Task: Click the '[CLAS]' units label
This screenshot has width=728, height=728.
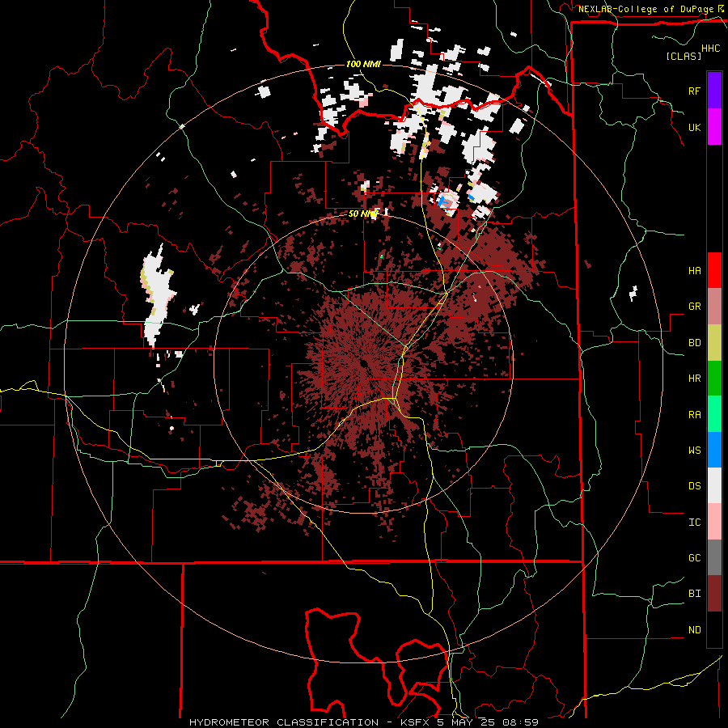Action: [x=684, y=56]
